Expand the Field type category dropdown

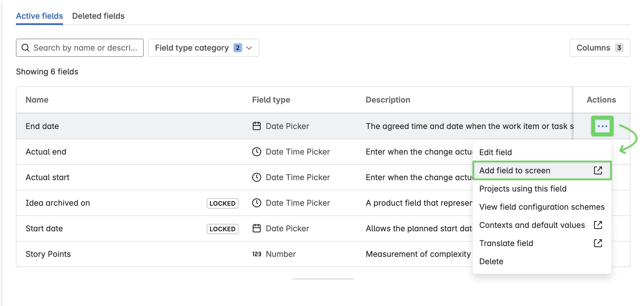click(x=203, y=48)
